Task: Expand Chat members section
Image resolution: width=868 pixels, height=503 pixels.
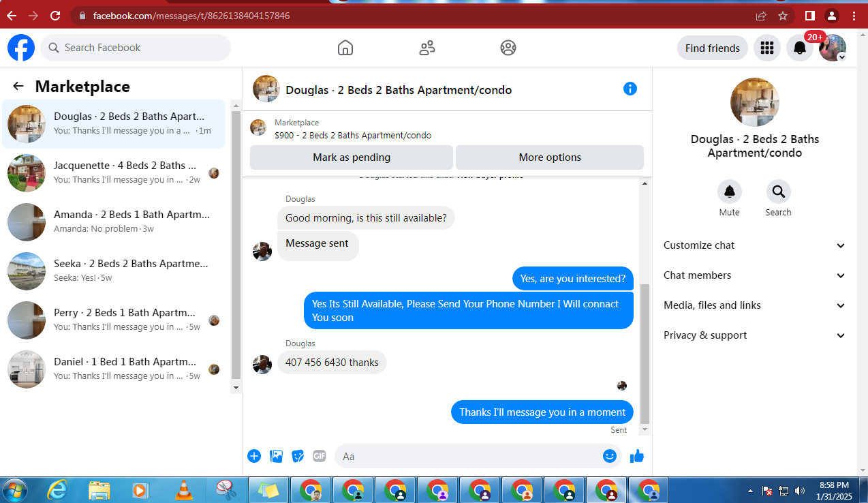Action: [754, 275]
